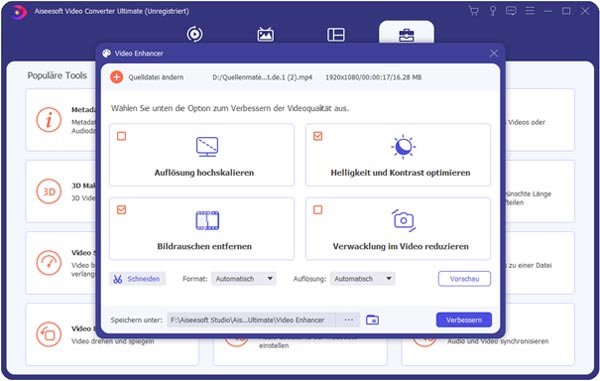This screenshot has width=600, height=381.
Task: Click the orange plus add-file icon
Action: point(116,77)
